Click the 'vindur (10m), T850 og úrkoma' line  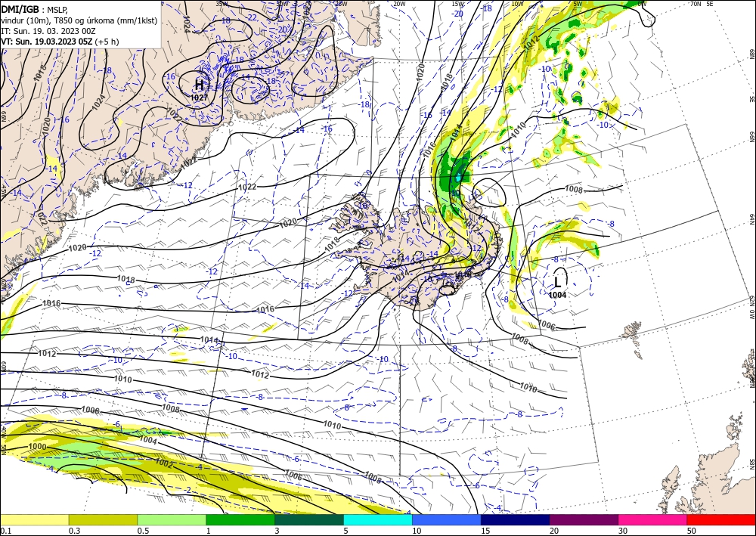point(79,20)
